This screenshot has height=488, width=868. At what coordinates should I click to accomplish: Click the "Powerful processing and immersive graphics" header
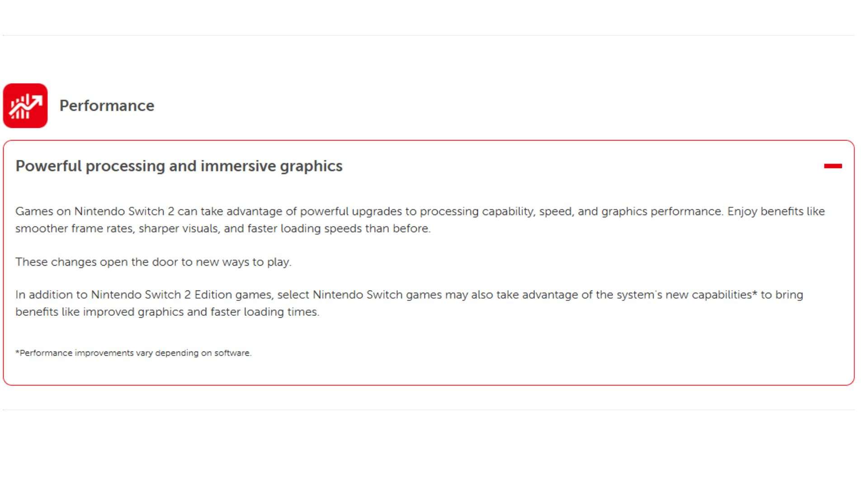pyautogui.click(x=179, y=166)
